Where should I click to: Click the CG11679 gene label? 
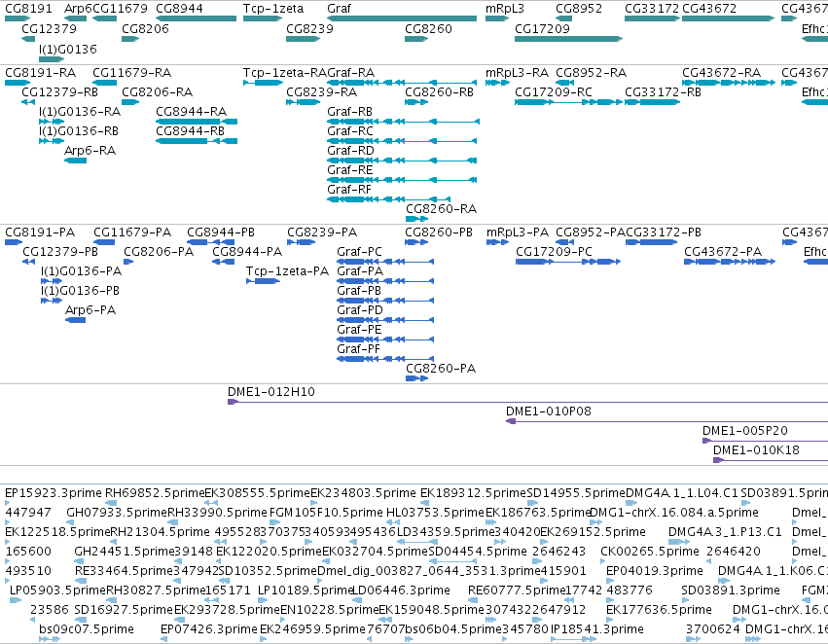coord(120,9)
